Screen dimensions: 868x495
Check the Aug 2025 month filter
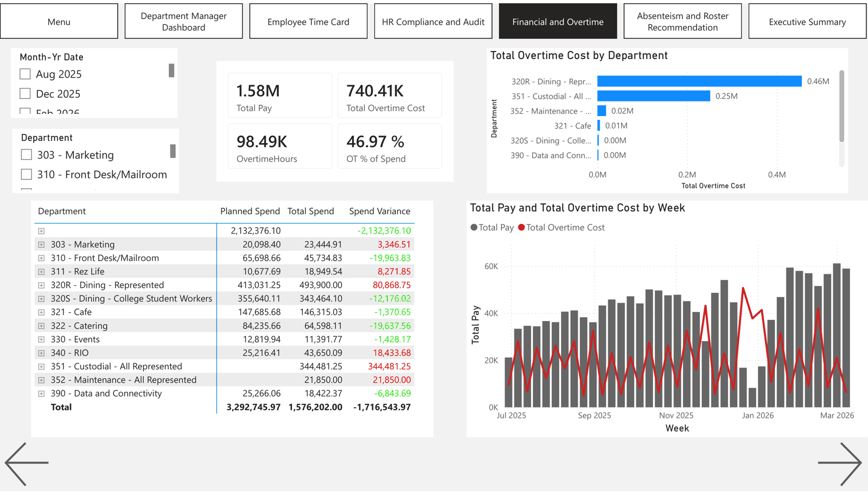point(25,74)
